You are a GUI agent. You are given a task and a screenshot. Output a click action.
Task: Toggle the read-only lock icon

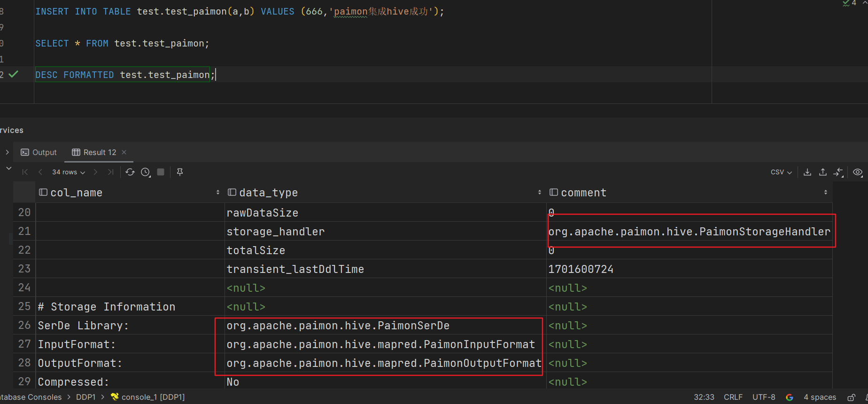[x=851, y=397]
